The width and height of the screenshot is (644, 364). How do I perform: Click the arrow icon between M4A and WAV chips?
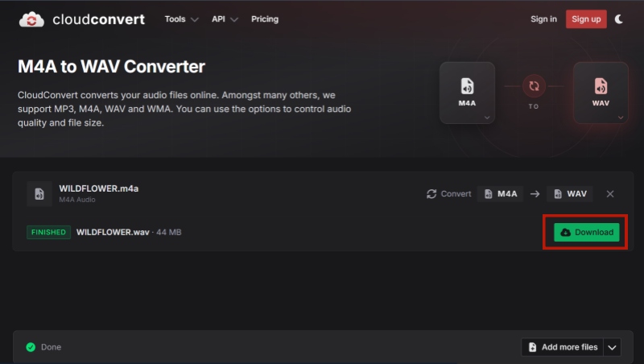pos(535,194)
